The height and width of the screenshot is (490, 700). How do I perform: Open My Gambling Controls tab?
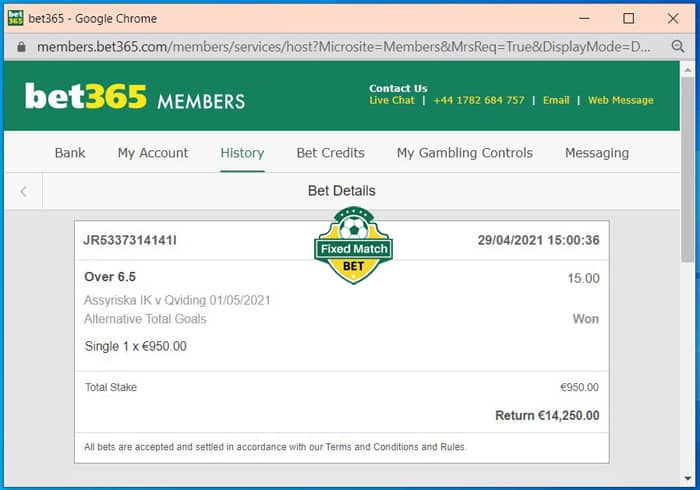point(465,153)
